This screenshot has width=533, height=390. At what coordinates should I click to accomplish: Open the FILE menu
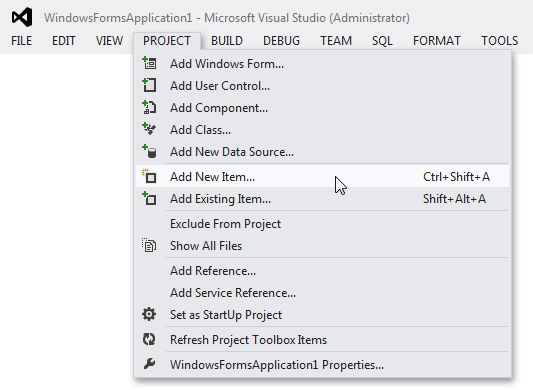click(x=21, y=41)
